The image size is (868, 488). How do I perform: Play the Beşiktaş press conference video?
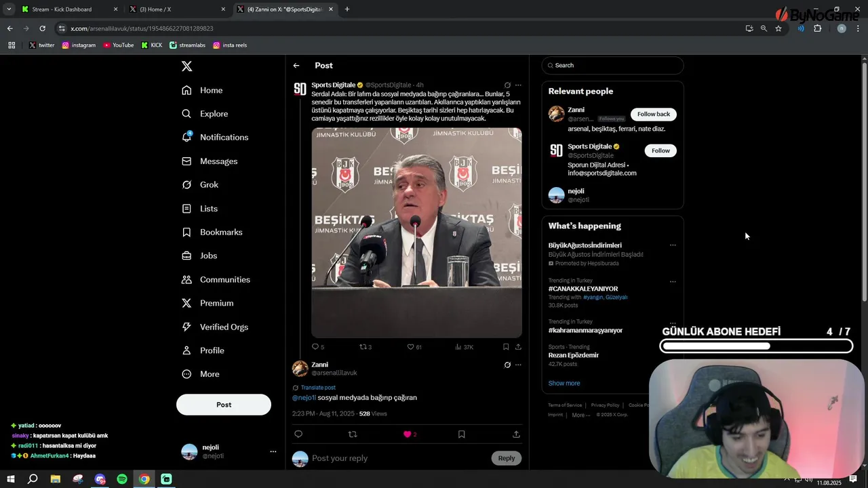click(x=416, y=232)
